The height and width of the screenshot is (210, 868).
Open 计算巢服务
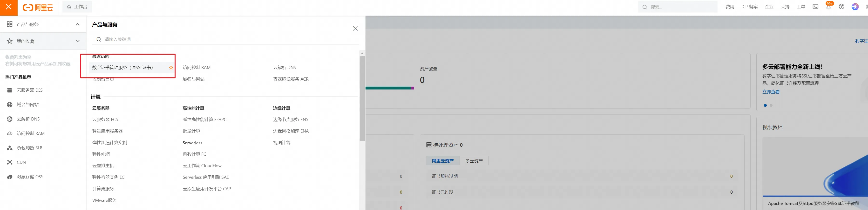[x=103, y=189]
